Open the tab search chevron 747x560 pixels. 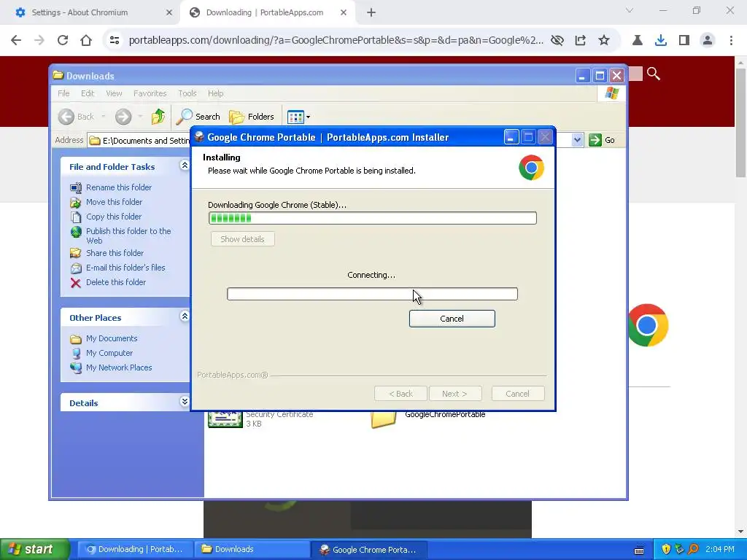630,10
